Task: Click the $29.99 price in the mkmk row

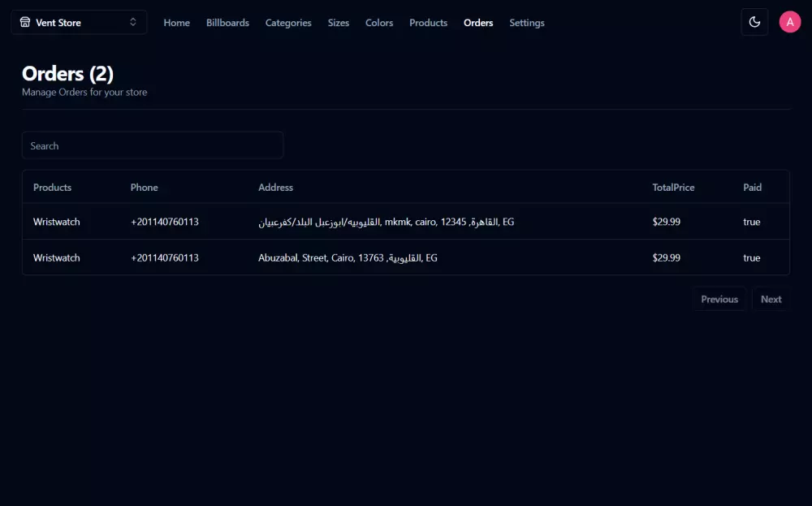Action: [666, 222]
